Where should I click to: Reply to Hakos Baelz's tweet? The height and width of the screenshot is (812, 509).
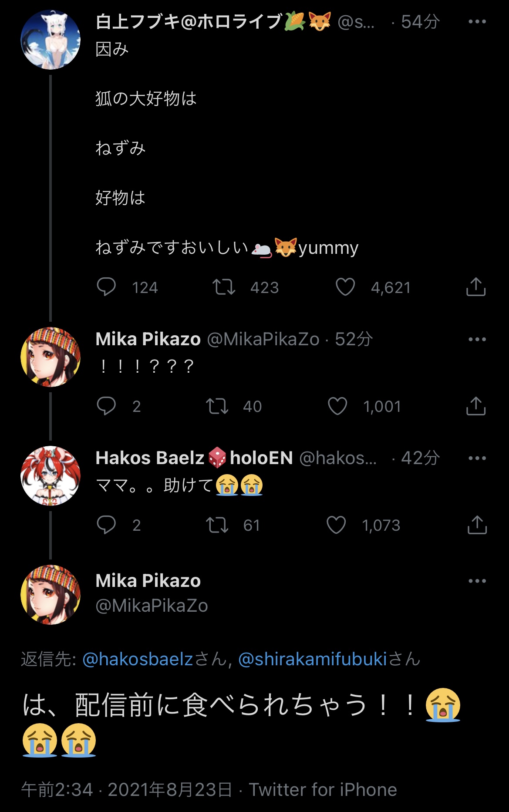tap(106, 525)
